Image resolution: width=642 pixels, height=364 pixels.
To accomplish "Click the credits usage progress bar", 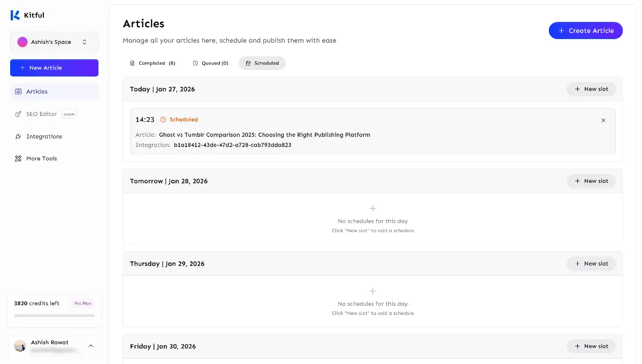I will (53, 315).
